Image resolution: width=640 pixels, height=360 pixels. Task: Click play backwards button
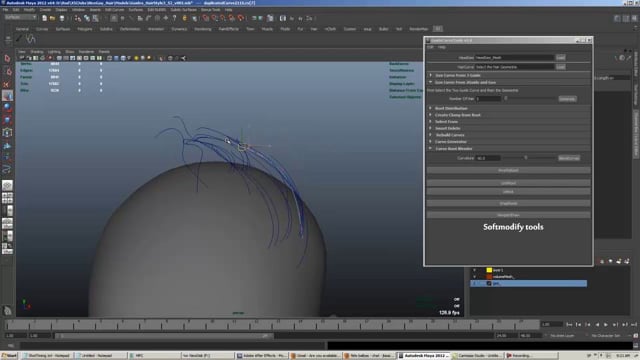point(597,324)
